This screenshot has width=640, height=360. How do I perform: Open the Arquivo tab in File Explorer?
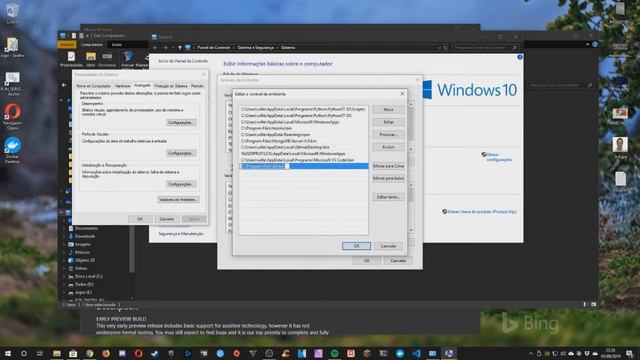[x=67, y=44]
